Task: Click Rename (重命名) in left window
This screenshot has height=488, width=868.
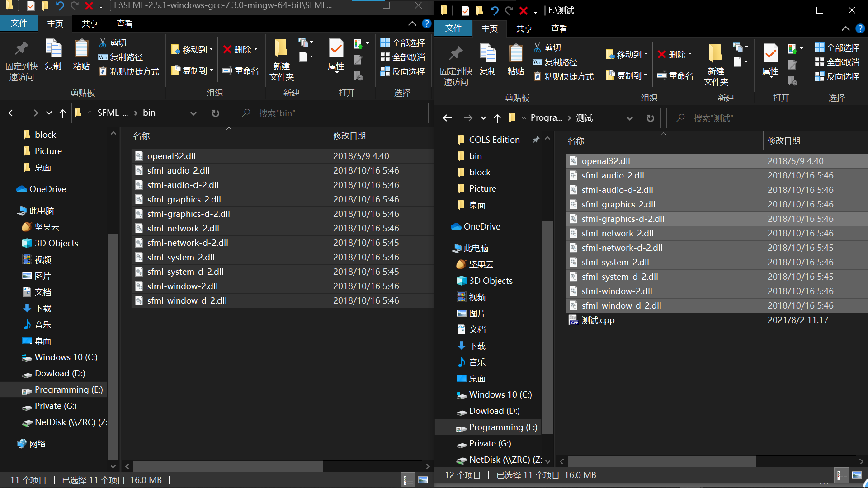Action: click(241, 71)
